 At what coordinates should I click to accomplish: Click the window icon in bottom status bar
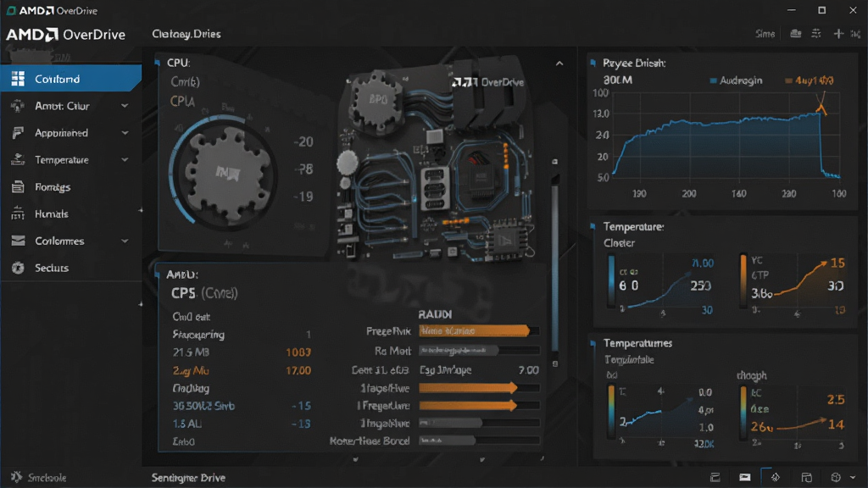click(807, 477)
